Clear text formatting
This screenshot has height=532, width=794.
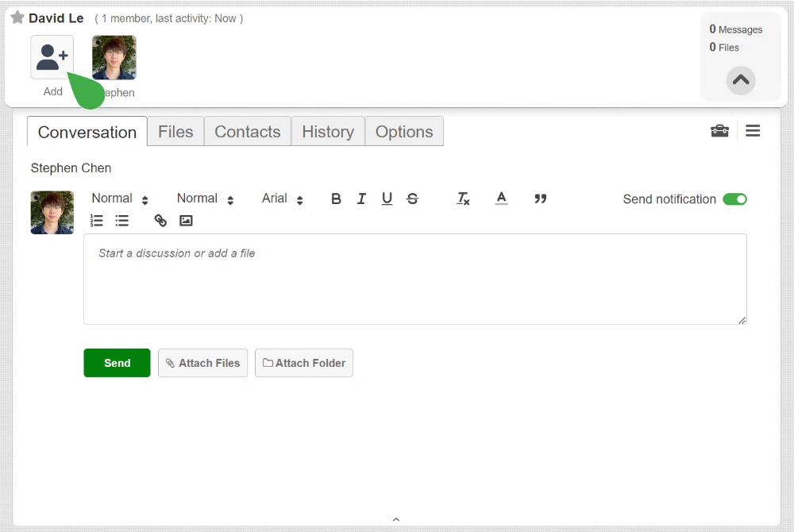pyautogui.click(x=463, y=199)
